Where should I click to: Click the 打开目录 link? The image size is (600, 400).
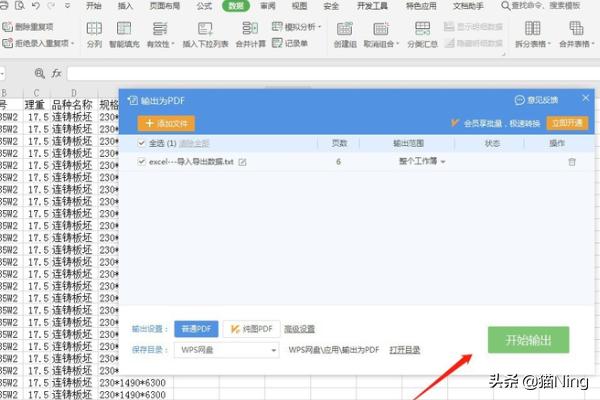click(x=404, y=350)
